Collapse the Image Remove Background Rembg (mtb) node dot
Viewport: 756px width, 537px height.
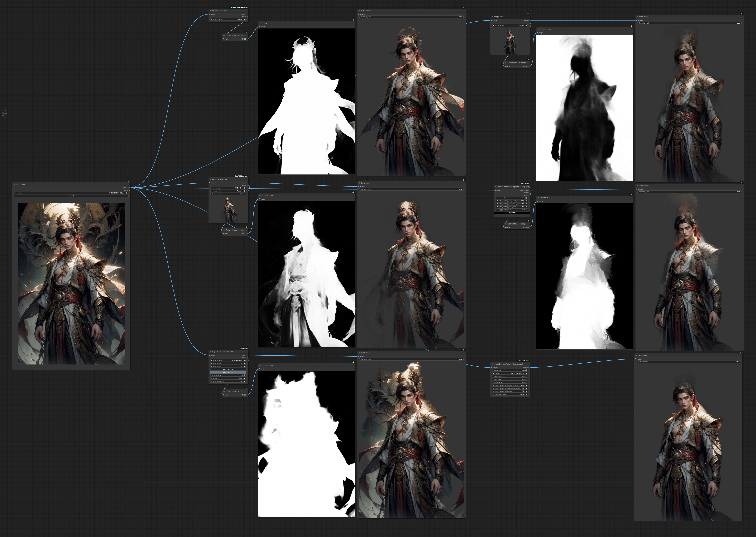pyautogui.click(x=496, y=187)
